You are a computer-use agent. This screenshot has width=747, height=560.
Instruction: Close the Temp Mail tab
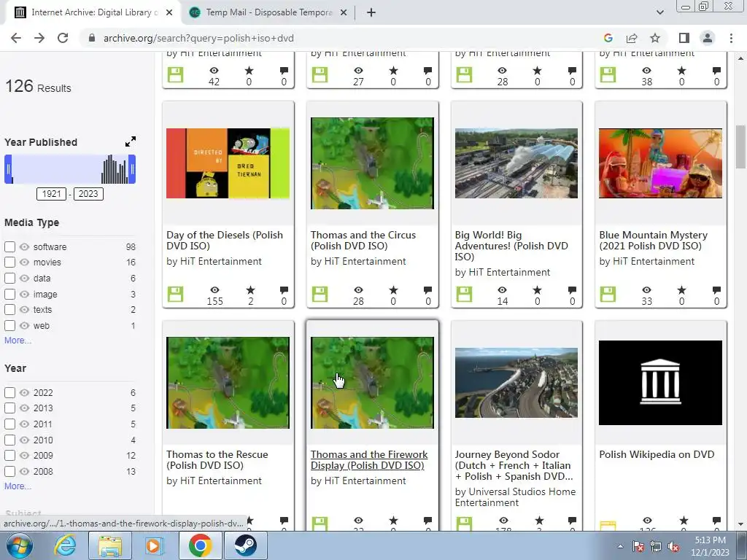[x=343, y=13]
